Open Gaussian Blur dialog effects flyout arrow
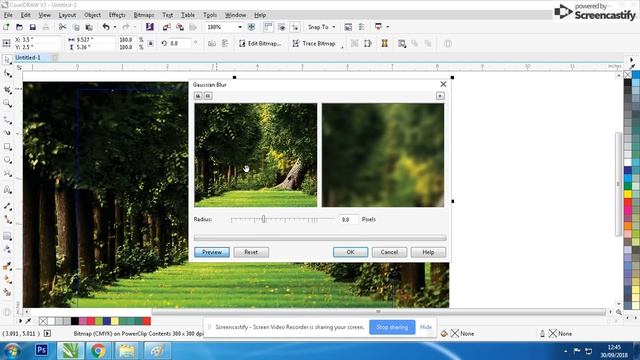This screenshot has width=640, height=360. click(440, 96)
